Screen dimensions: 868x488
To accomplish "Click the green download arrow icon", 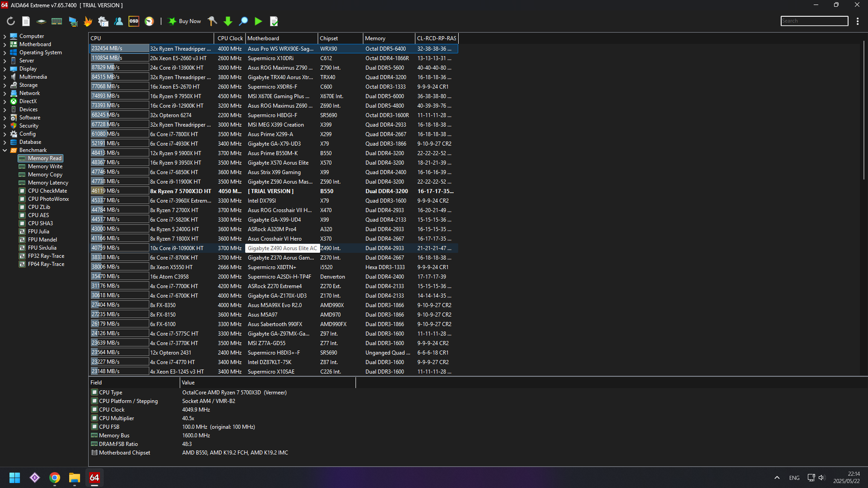I will (228, 21).
